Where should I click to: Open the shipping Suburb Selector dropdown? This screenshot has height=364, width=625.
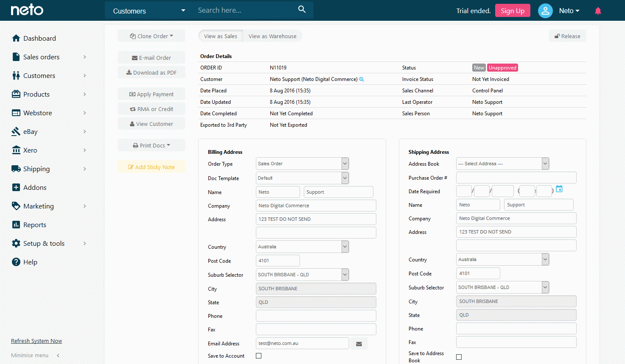[503, 287]
